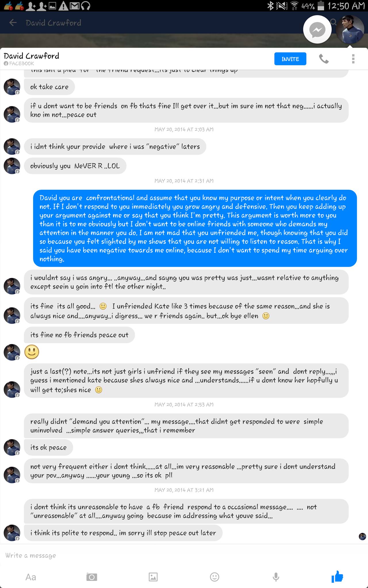Tap the search icon in top bar
368x588 pixels.
point(333,22)
